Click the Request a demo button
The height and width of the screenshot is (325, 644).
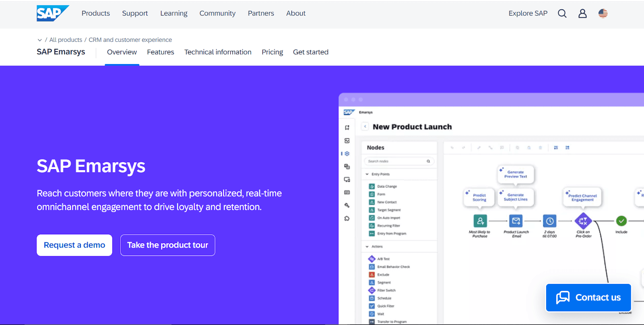click(74, 245)
